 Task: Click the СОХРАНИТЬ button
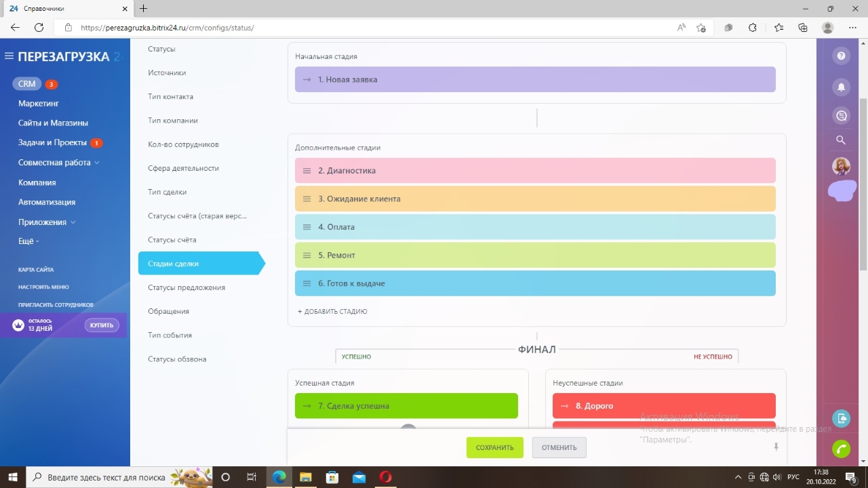coord(494,447)
